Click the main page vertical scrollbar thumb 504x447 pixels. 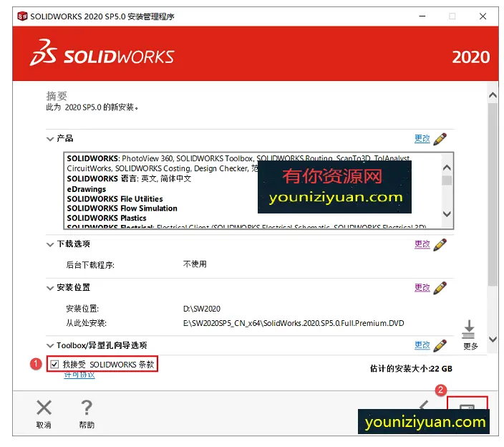493,194
